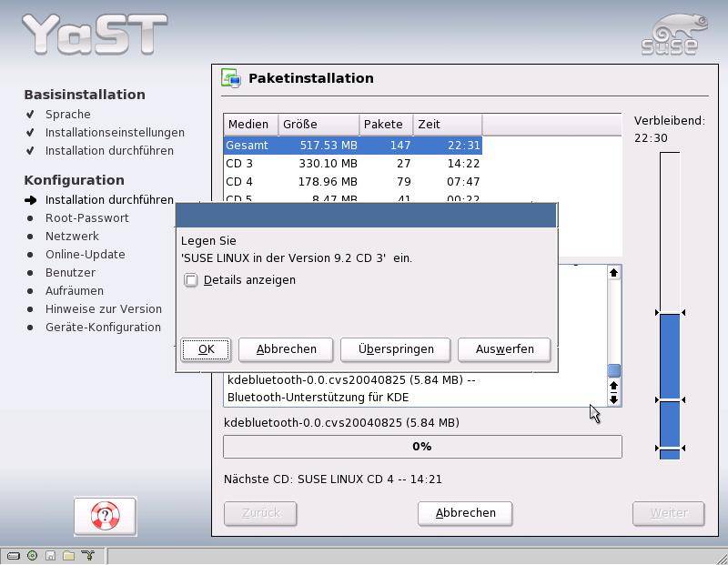The width and height of the screenshot is (728, 565).
Task: Sort the table by the Medien column header
Action: [x=251, y=125]
